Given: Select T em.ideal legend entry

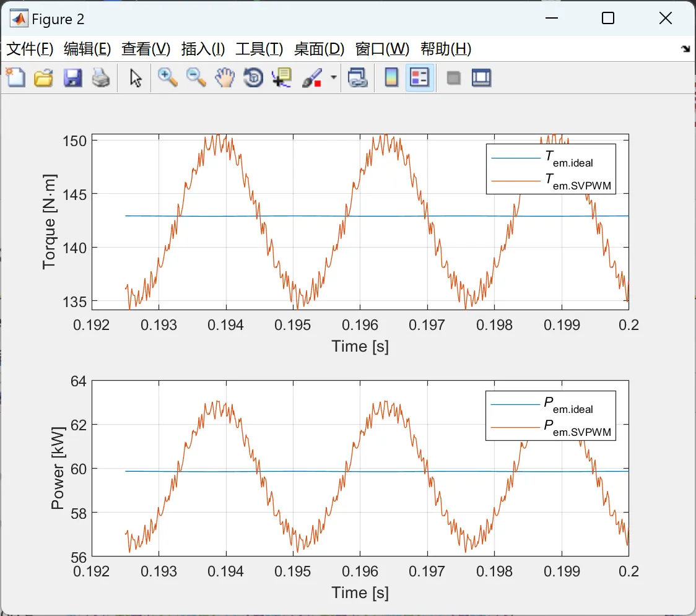Looking at the screenshot, I should click(x=550, y=158).
